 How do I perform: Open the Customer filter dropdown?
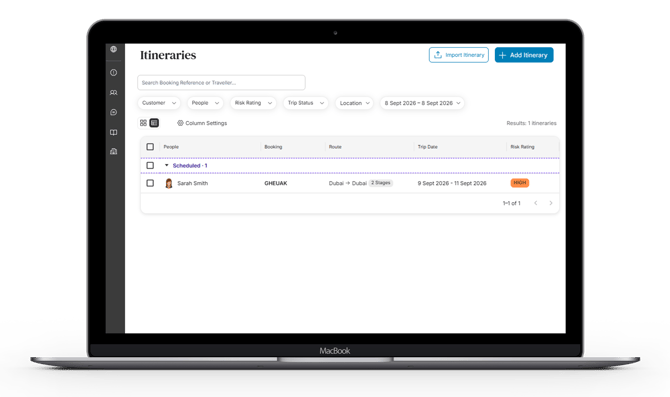point(159,103)
